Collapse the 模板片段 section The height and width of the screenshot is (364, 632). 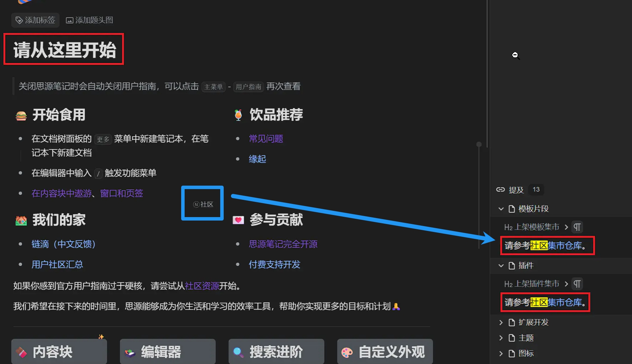click(501, 209)
